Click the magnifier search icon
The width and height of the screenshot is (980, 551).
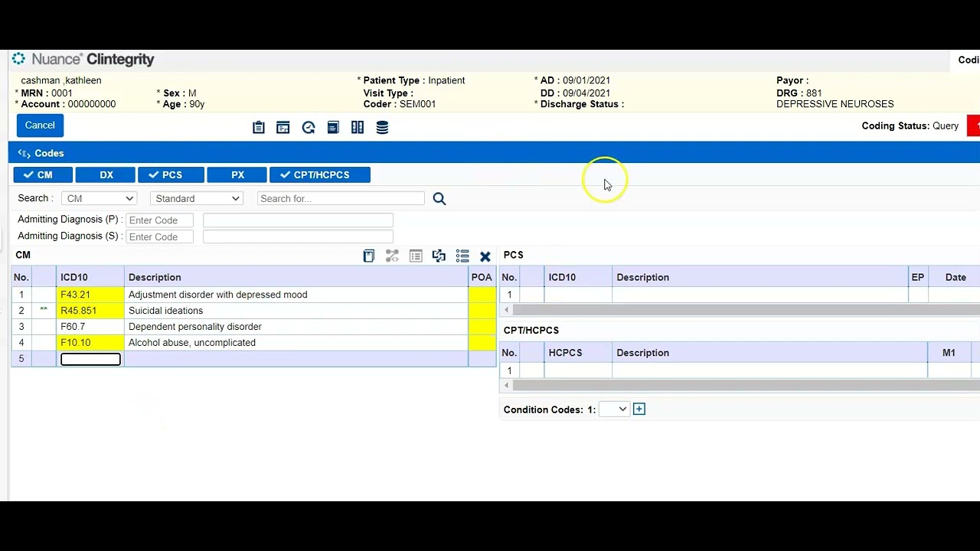click(439, 199)
